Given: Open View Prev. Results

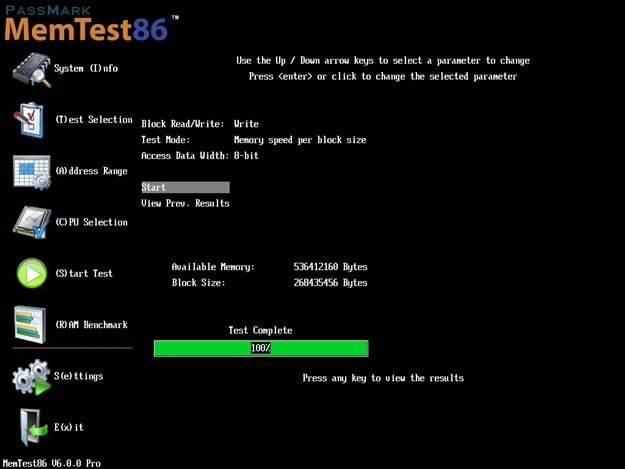Looking at the screenshot, I should (x=185, y=203).
